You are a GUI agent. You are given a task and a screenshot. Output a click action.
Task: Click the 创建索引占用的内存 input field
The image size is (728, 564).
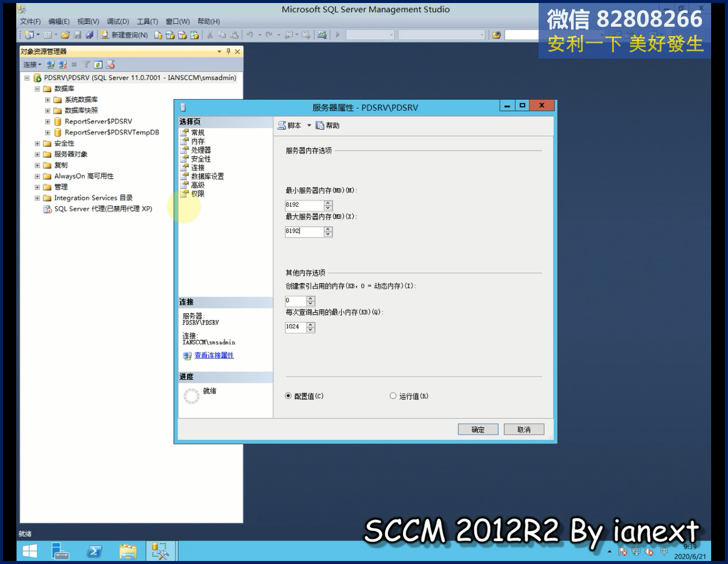295,301
